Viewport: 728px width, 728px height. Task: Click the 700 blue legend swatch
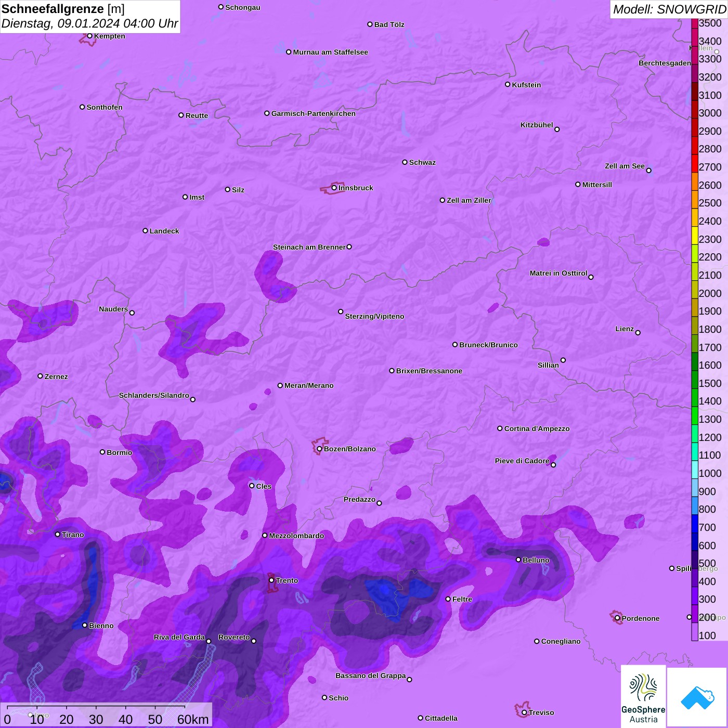[x=695, y=524]
